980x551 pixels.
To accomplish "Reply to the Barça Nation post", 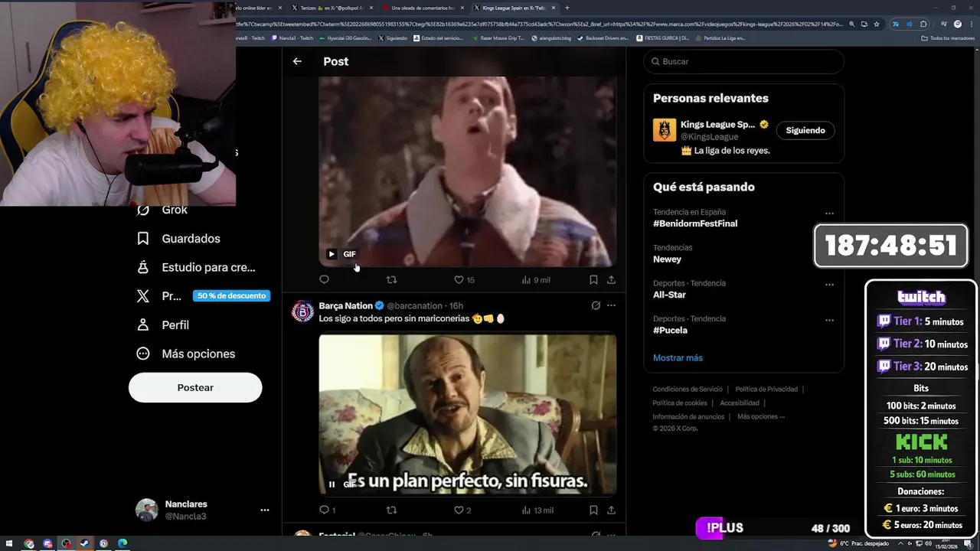I will pyautogui.click(x=327, y=510).
